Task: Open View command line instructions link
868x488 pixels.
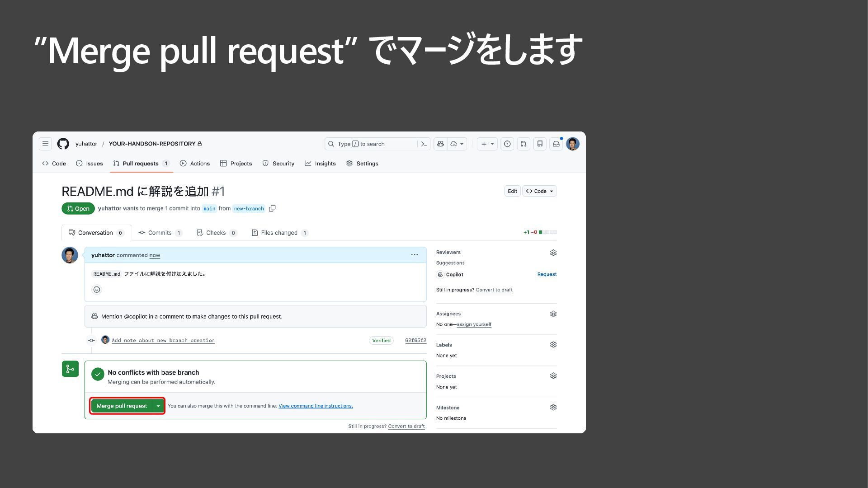Action: click(x=316, y=406)
